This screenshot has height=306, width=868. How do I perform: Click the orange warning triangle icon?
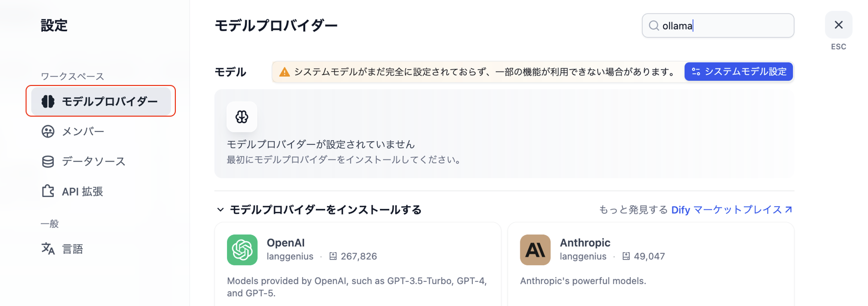(x=284, y=72)
